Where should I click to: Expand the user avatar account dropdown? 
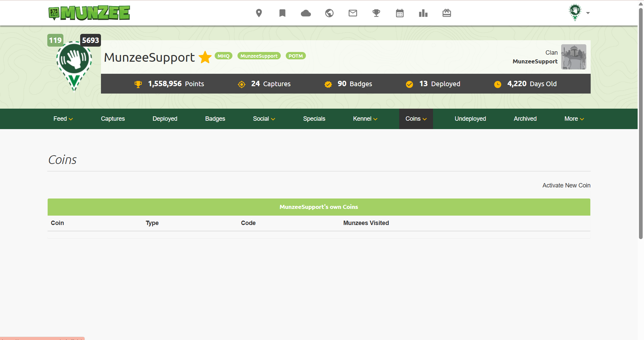[x=579, y=13]
